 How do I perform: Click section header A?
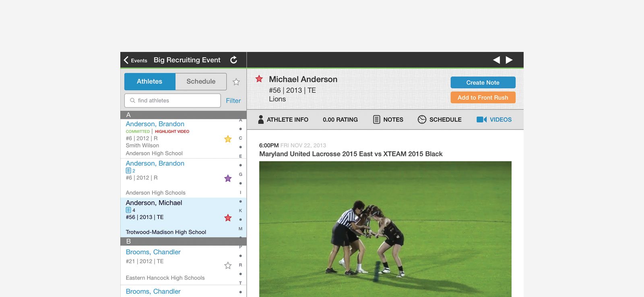[x=184, y=115]
